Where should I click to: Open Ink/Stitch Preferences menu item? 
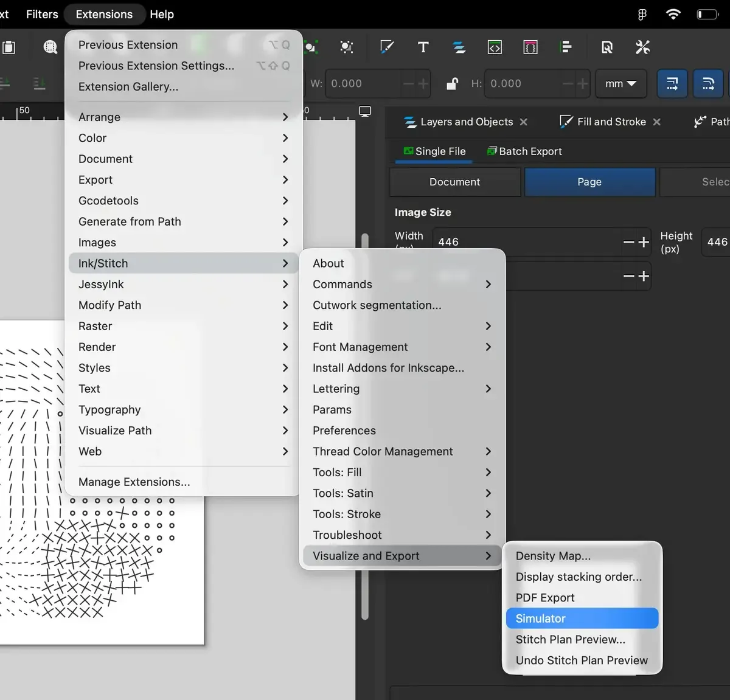point(402,431)
